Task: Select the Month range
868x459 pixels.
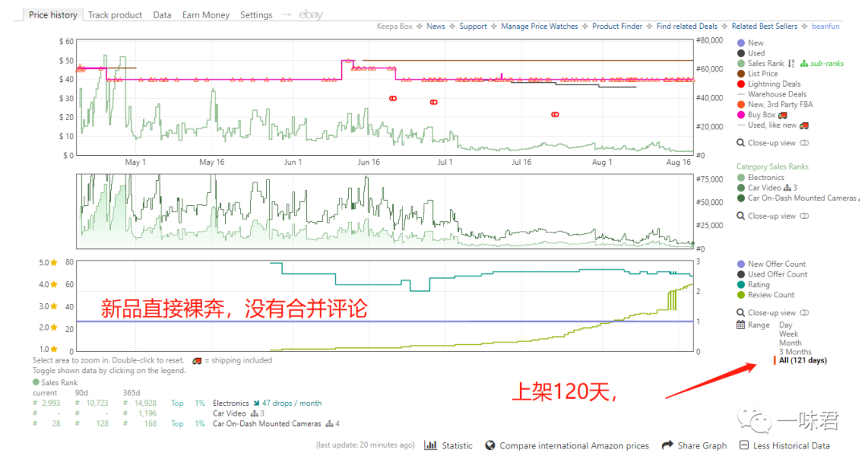Action: (x=791, y=342)
